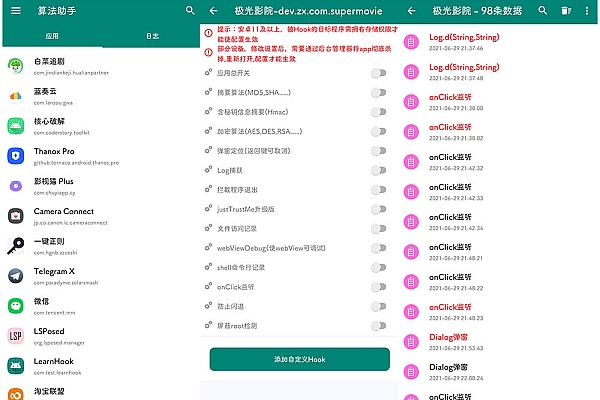Screen dimensions: 600x400
Task: Toggle the 弹窗定位 switch
Action: (x=379, y=151)
